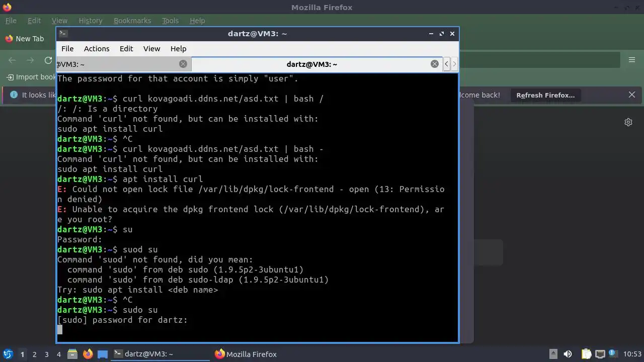644x362 pixels.
Task: Open the update notifier tray icon
Action: [x=613, y=354]
